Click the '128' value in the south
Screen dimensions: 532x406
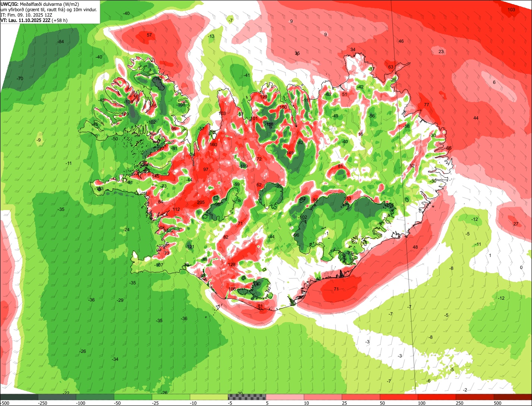pyautogui.click(x=232, y=265)
